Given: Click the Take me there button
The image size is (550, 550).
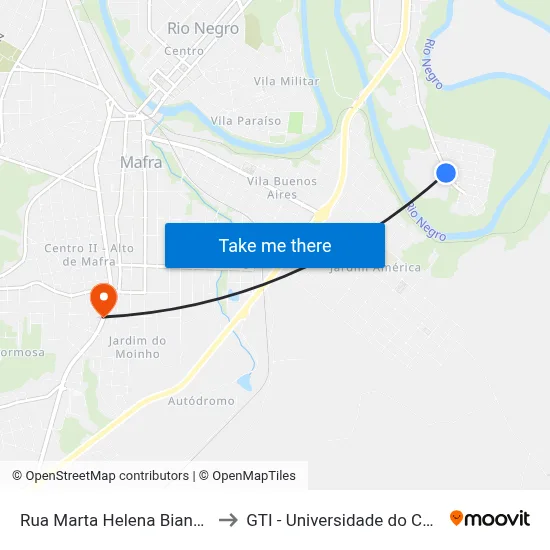Looking at the screenshot, I should point(275,245).
